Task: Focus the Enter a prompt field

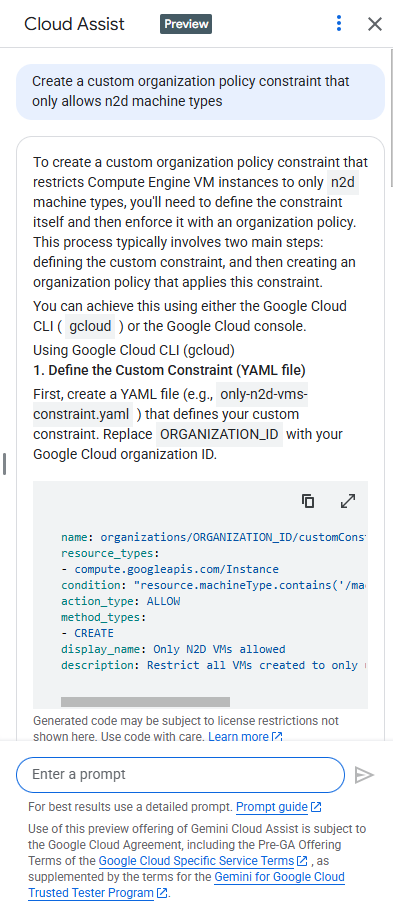Action: (x=180, y=775)
